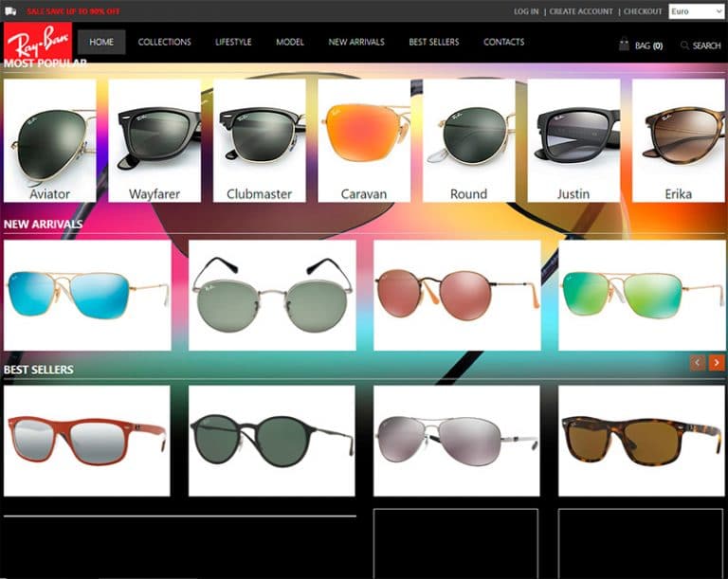Open the red-frame silver lens best seller
This screenshot has height=579, width=728.
tap(87, 441)
